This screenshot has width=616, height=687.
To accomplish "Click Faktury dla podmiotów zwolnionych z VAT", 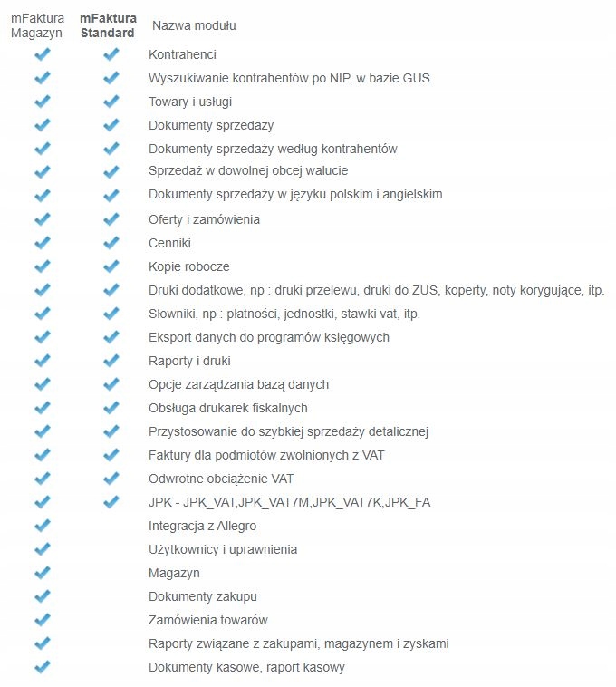I will point(274,455).
